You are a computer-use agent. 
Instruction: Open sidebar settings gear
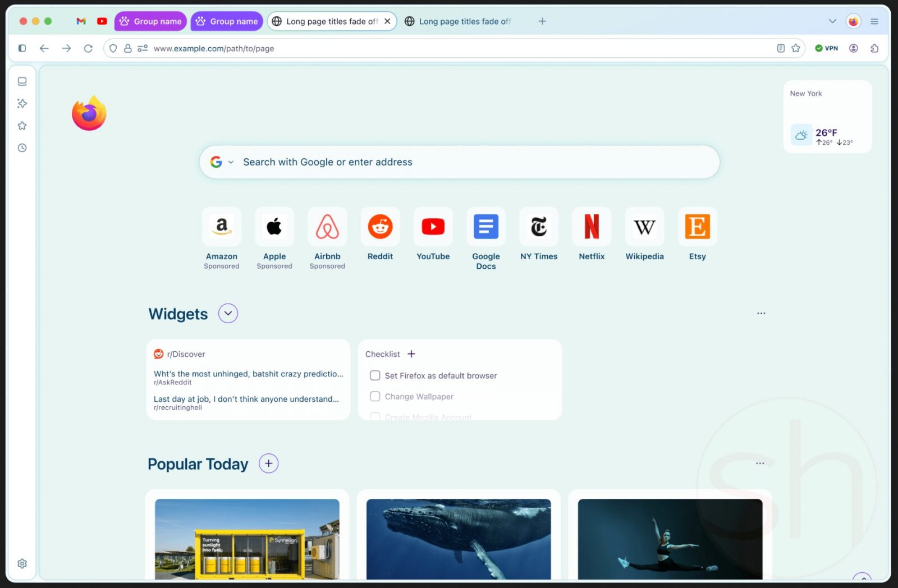22,563
